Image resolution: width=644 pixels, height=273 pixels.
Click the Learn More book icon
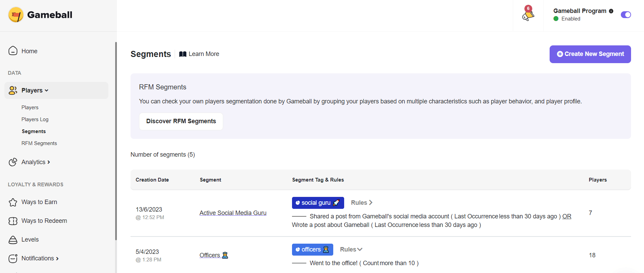pyautogui.click(x=183, y=54)
